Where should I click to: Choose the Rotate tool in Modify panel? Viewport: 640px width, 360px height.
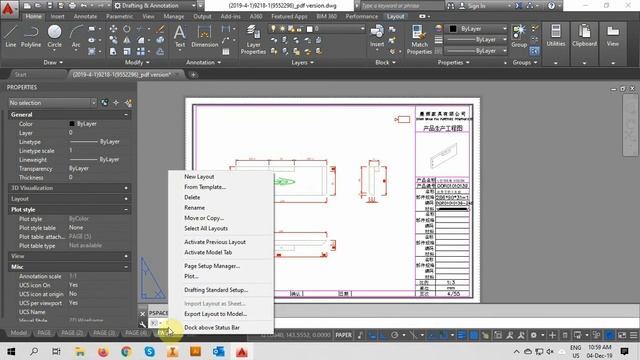click(127, 29)
